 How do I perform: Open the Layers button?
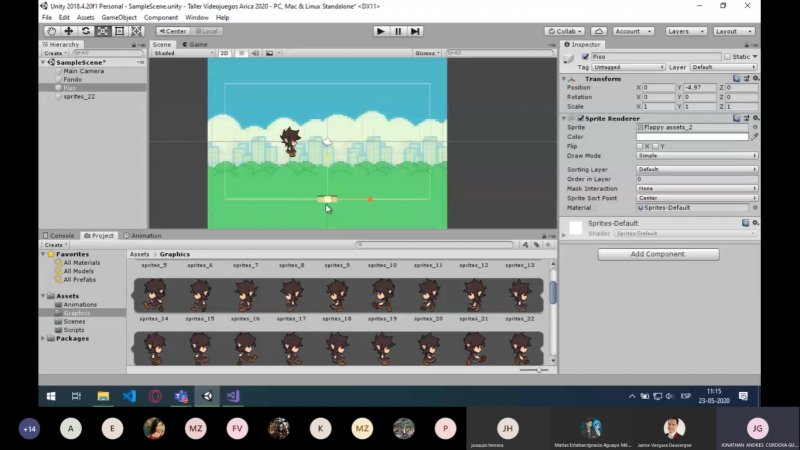tap(685, 31)
